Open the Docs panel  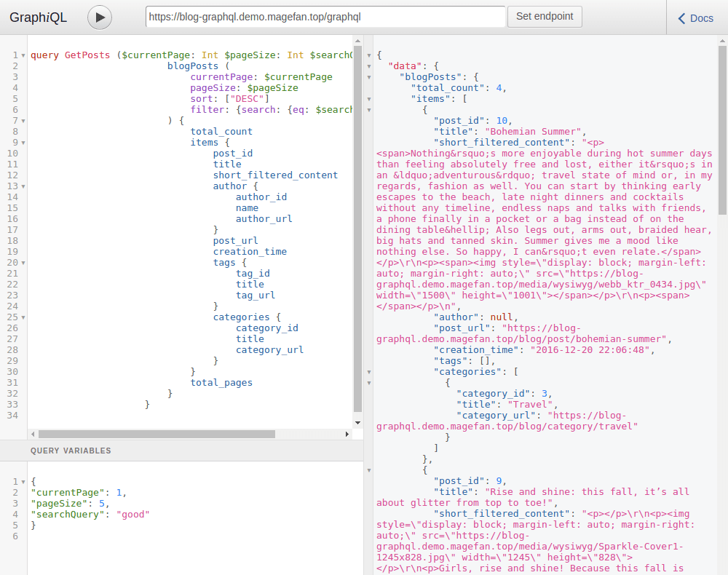[x=695, y=18]
